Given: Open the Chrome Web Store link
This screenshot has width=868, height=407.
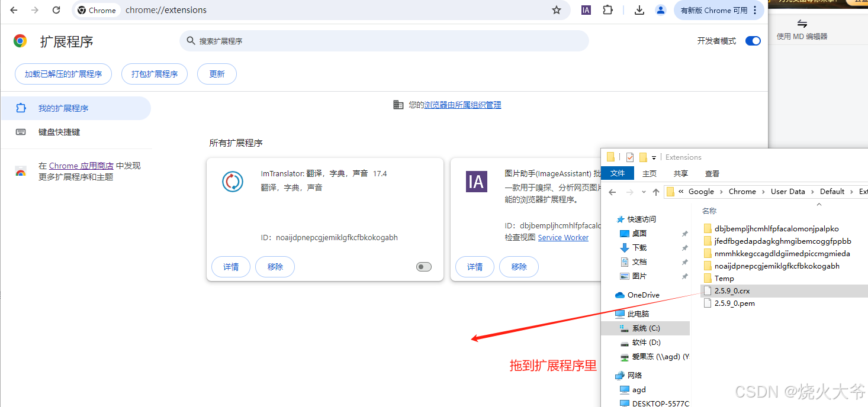Looking at the screenshot, I should pos(81,166).
